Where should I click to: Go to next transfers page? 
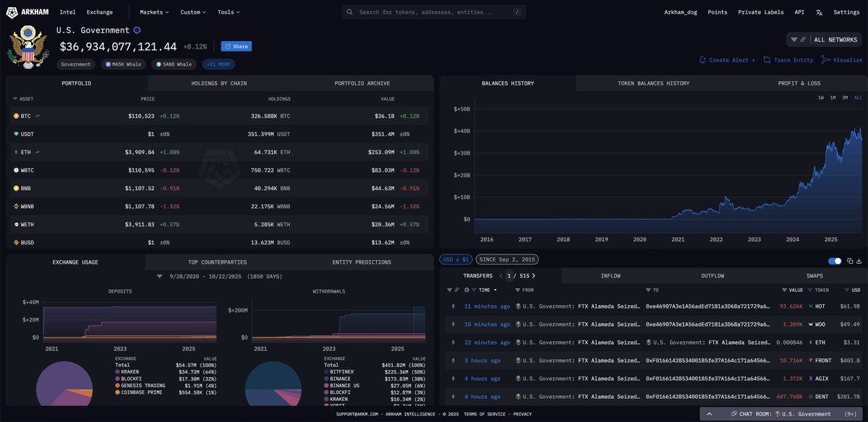[534, 276]
